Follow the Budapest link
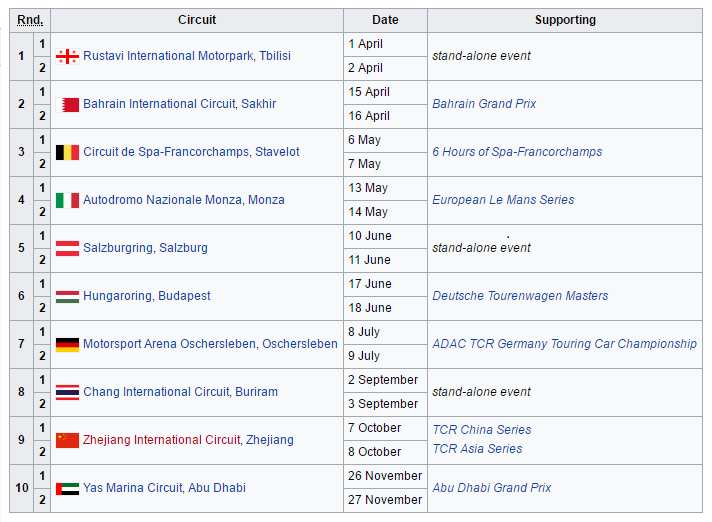This screenshot has height=522, width=712. pos(184,296)
